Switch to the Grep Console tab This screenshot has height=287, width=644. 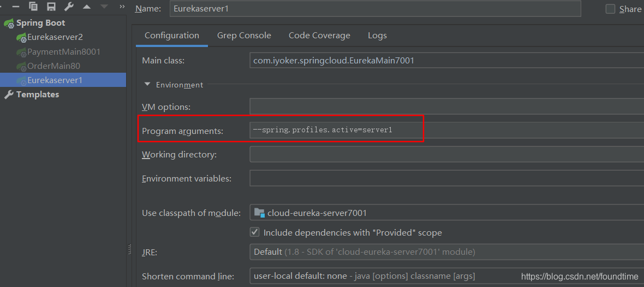[244, 36]
